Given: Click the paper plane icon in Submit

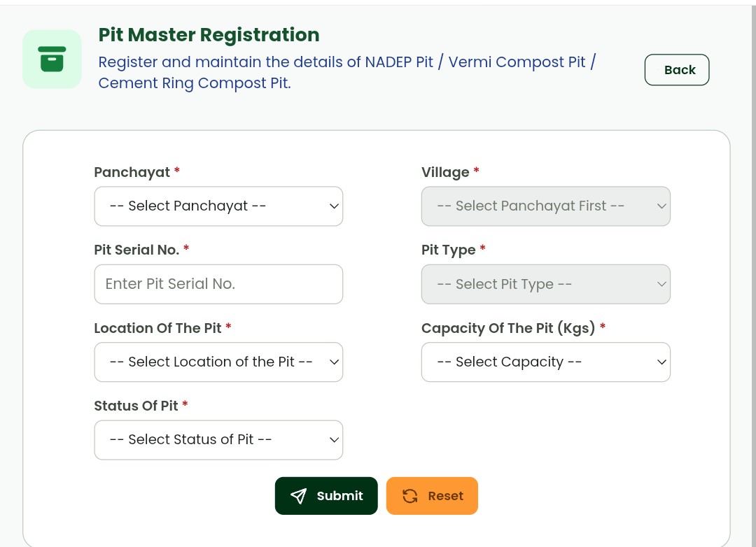Looking at the screenshot, I should pyautogui.click(x=298, y=496).
